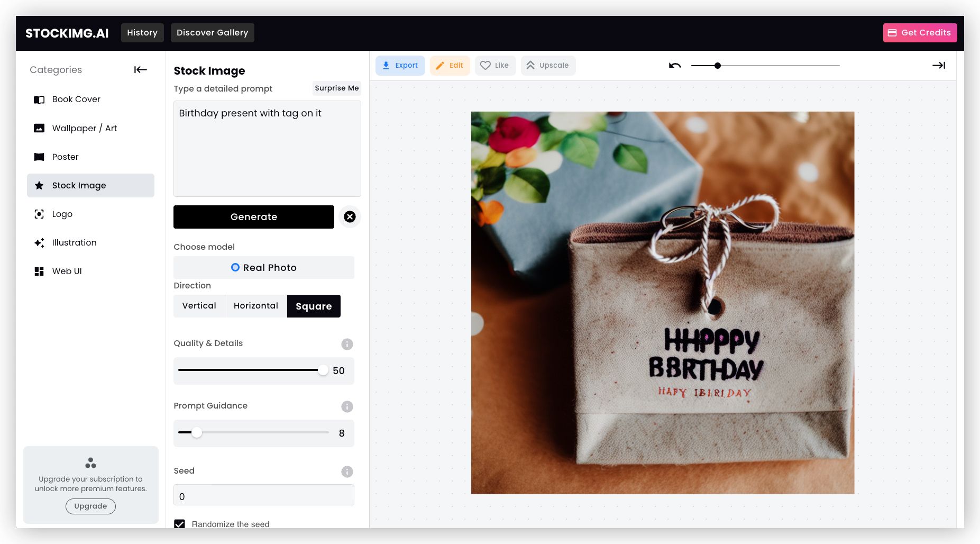Collapse the right panel arrow icon
This screenshot has height=544, width=980.
tap(939, 65)
